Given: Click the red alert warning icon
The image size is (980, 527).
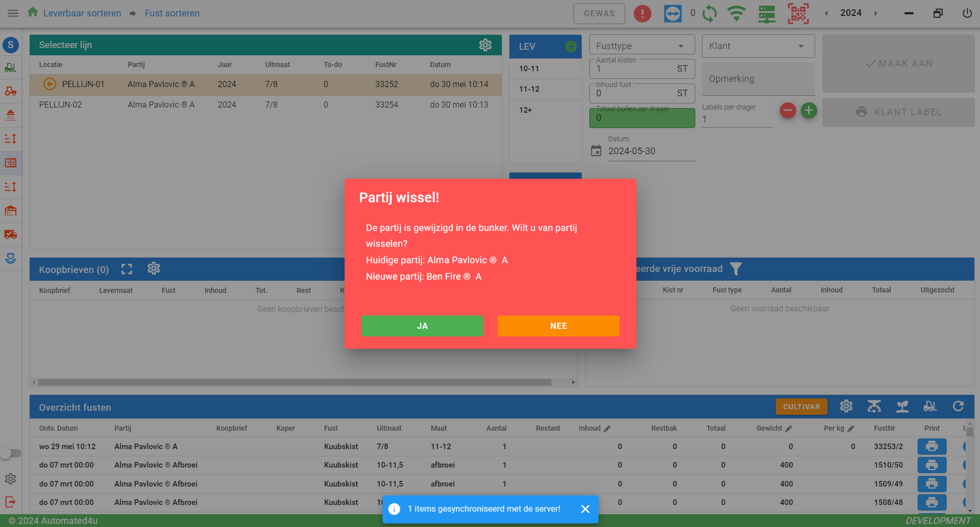Looking at the screenshot, I should click(x=642, y=13).
